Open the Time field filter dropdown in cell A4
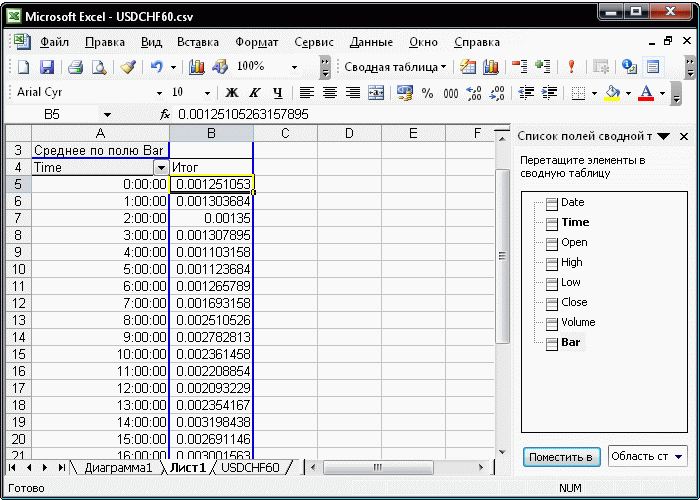Image resolution: width=700 pixels, height=500 pixels. 161,168
